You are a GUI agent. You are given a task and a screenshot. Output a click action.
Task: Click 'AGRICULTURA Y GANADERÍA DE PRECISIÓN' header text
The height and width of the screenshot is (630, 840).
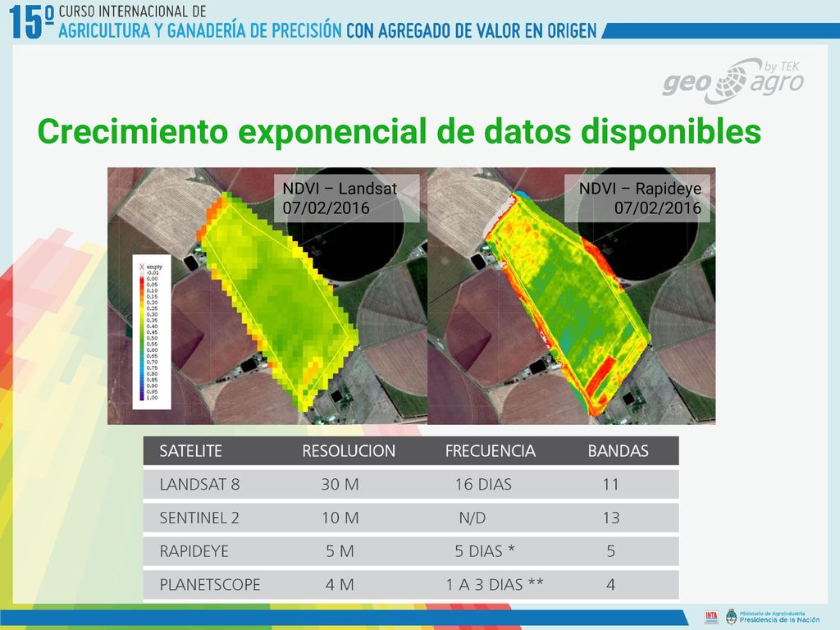tap(200, 30)
